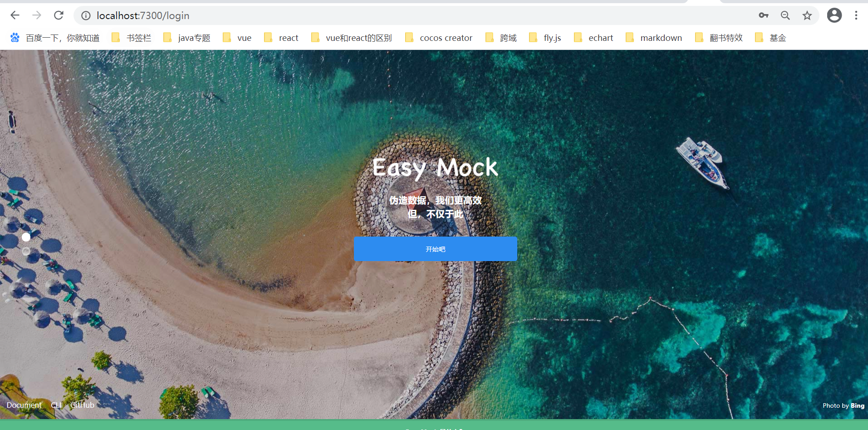
Task: Open the zoom magnifier icon
Action: pyautogui.click(x=785, y=15)
